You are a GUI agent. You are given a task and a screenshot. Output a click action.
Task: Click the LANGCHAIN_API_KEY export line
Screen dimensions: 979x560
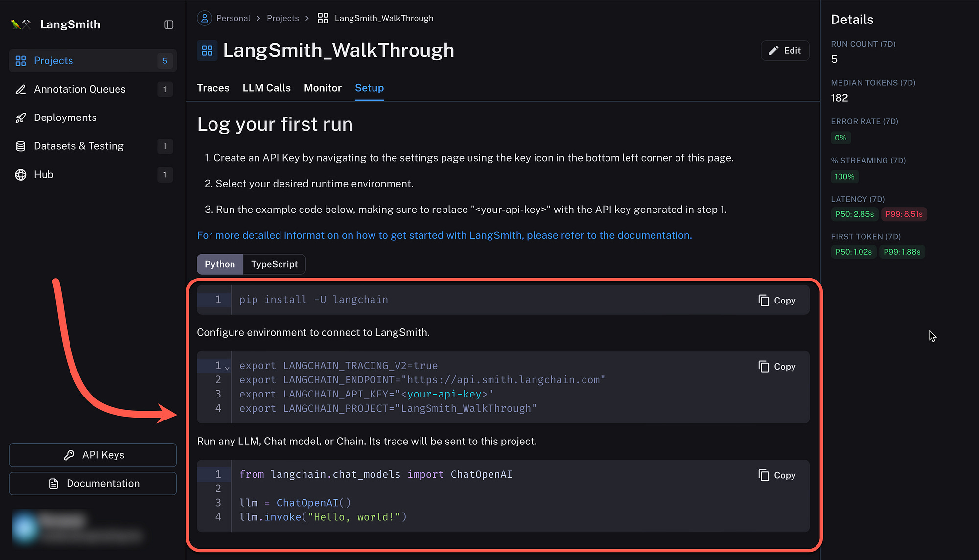366,394
